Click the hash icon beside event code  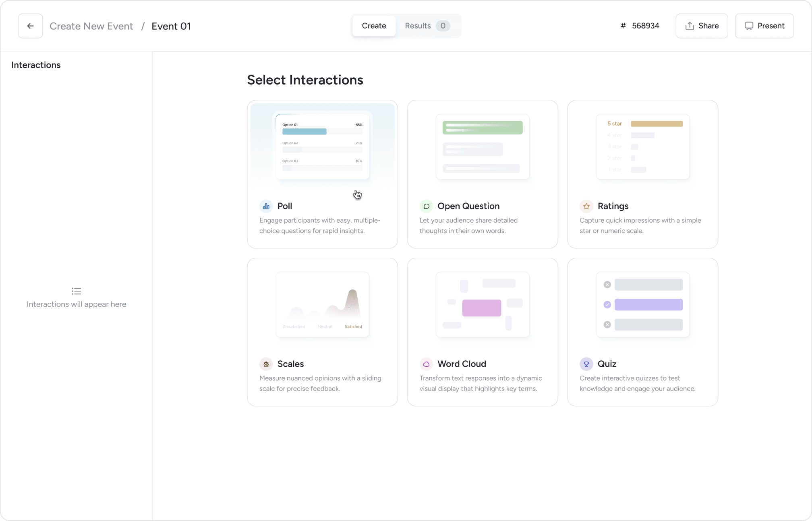(x=623, y=26)
